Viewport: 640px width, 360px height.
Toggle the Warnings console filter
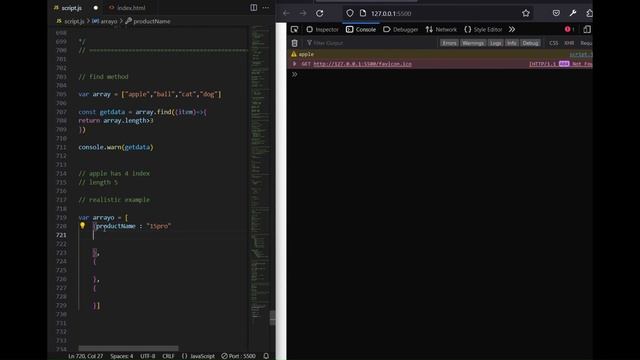(473, 43)
